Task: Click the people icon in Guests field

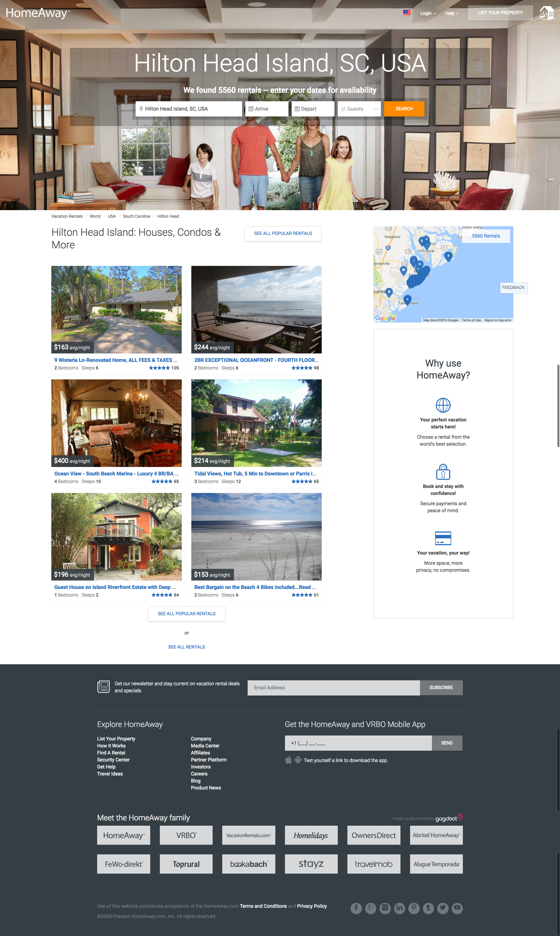Action: 343,109
